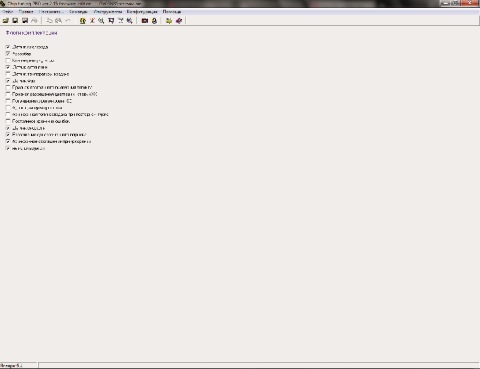This screenshot has width=480, height=369.
Task: Click the magenta book icon in toolbar
Action: pyautogui.click(x=179, y=21)
